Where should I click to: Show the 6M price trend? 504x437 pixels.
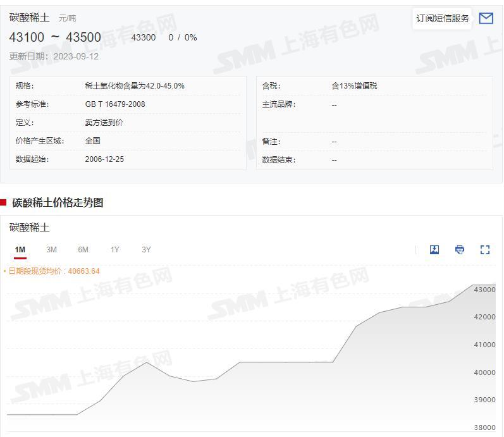tap(83, 250)
